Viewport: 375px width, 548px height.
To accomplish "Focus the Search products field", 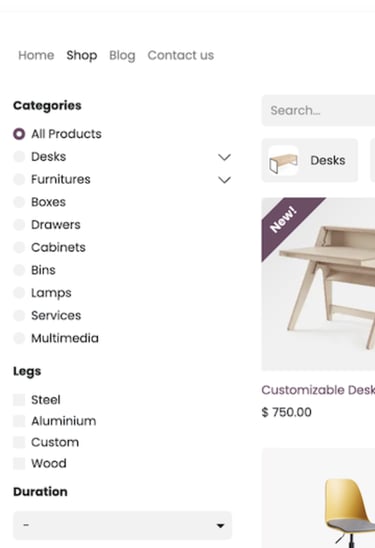I will point(318,110).
